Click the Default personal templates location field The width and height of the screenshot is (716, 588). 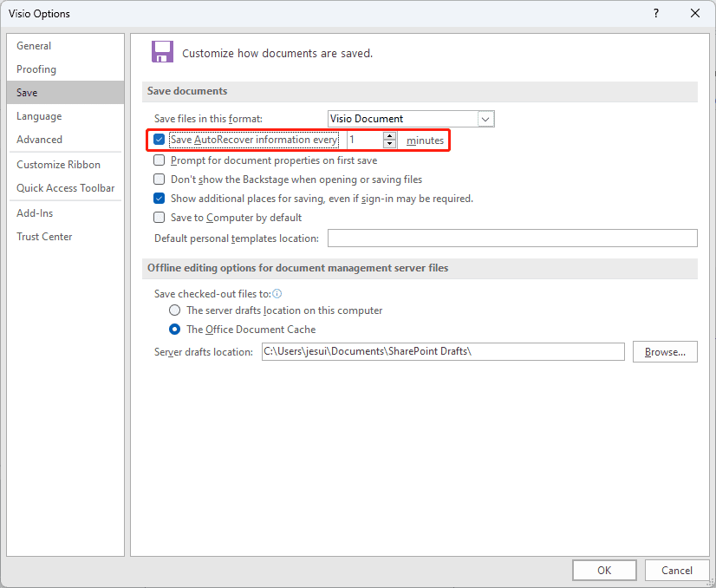pyautogui.click(x=511, y=238)
